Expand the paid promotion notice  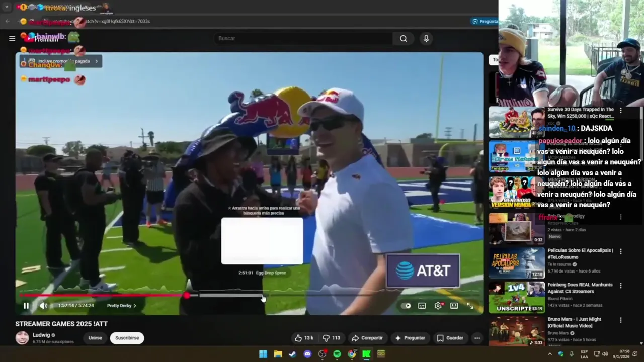(x=61, y=61)
